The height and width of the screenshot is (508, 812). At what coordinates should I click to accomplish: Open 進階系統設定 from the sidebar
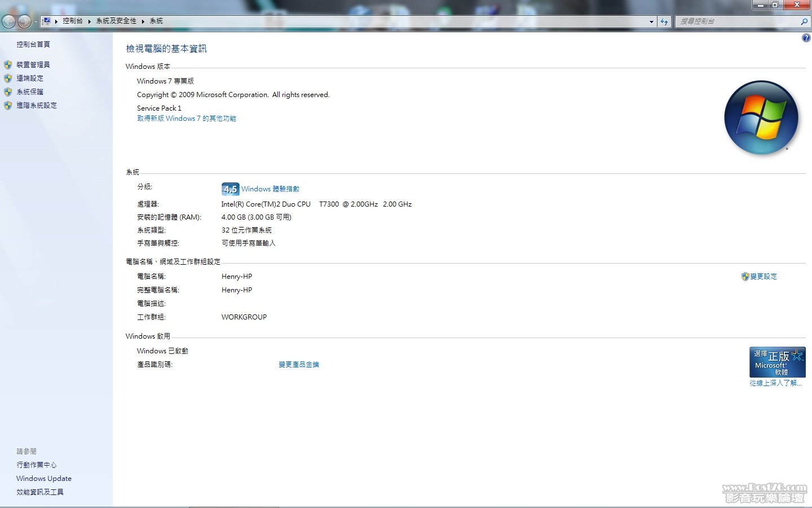click(x=37, y=106)
